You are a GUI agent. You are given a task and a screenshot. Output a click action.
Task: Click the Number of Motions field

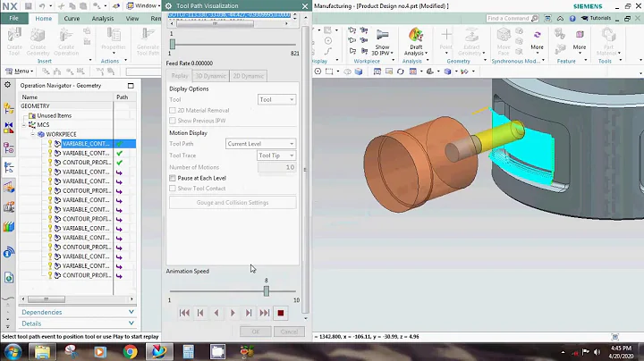(276, 167)
